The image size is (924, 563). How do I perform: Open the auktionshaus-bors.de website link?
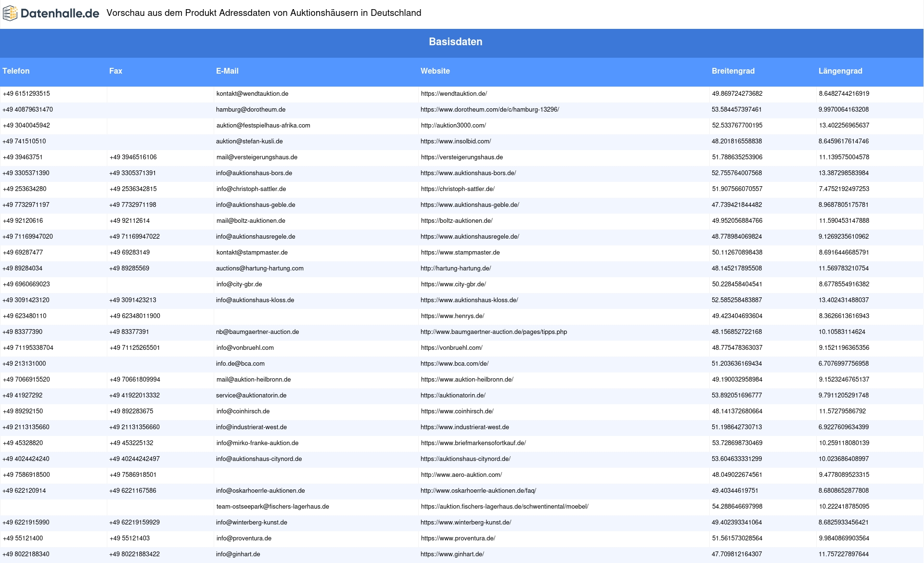pyautogui.click(x=468, y=173)
